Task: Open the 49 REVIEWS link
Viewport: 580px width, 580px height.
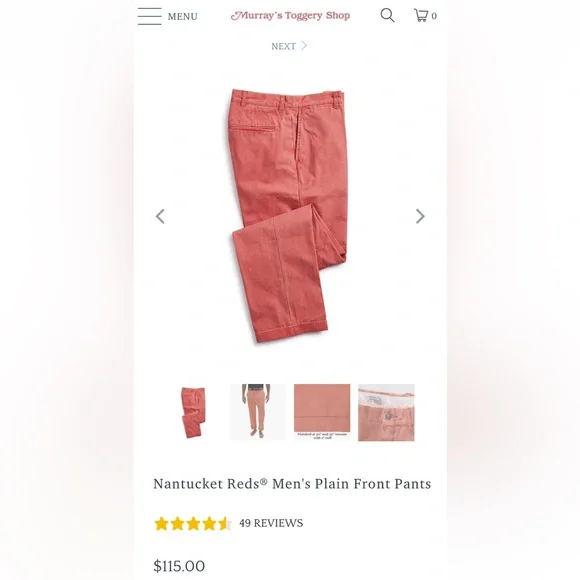Action: [x=271, y=523]
